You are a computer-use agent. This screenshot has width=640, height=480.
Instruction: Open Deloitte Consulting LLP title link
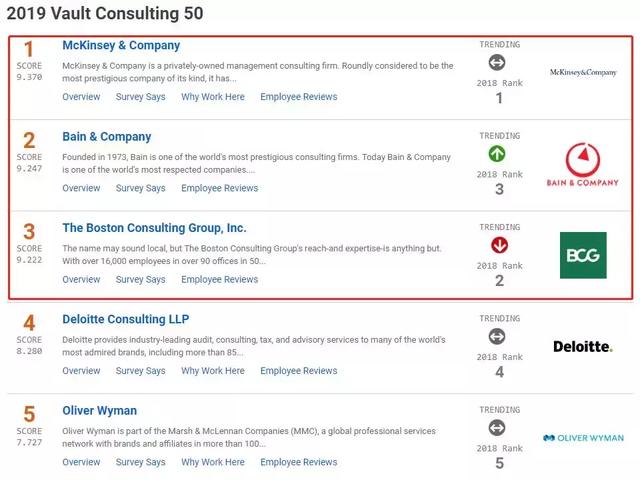click(x=126, y=319)
